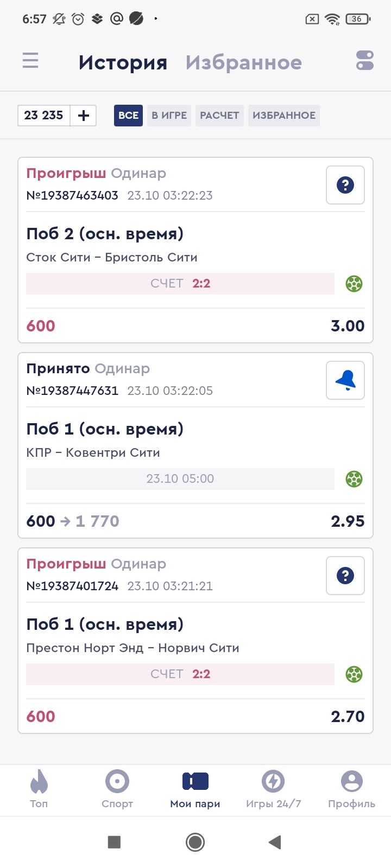Open help for bet №19387401724
The image size is (391, 868).
(x=345, y=576)
